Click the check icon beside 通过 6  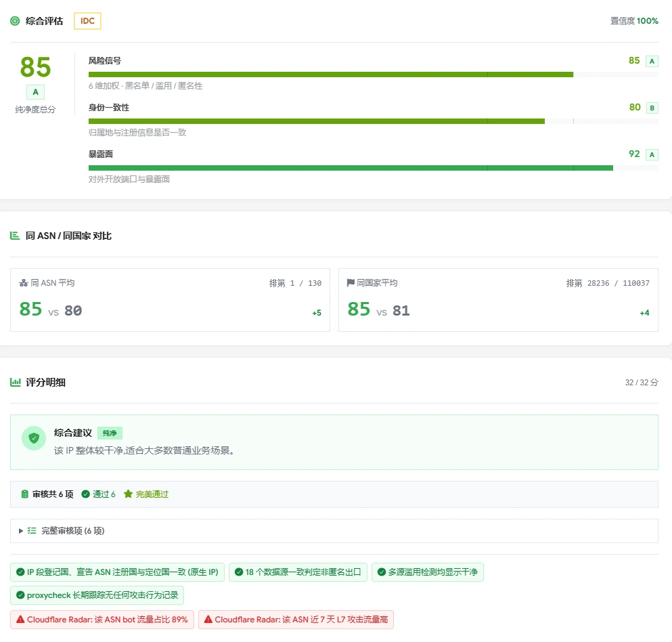86,494
